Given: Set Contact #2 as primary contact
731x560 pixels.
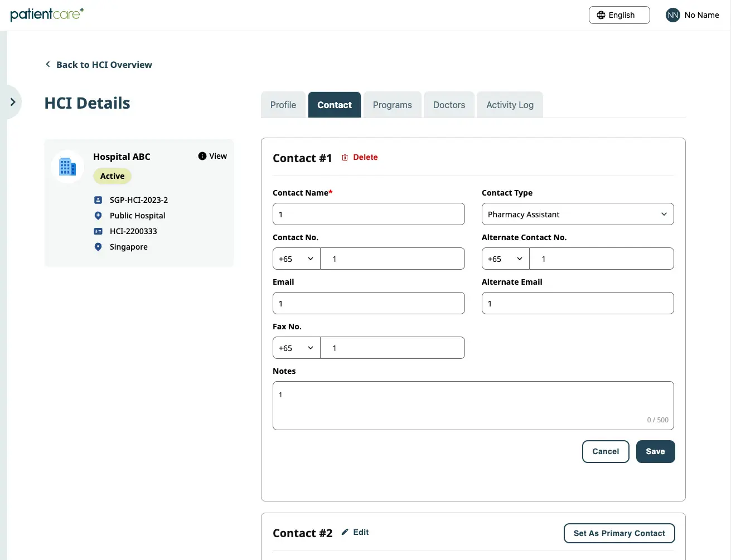Looking at the screenshot, I should [x=619, y=533].
